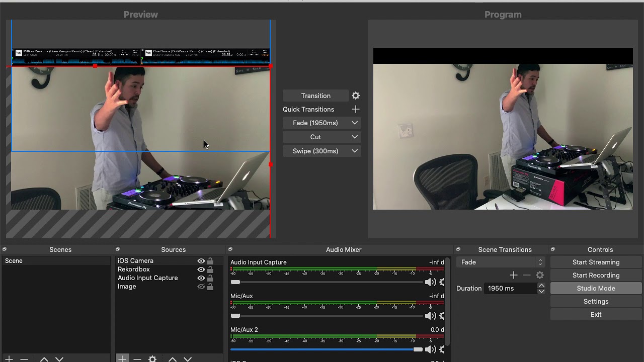Image resolution: width=644 pixels, height=362 pixels.
Task: Remove selected source with minus icon
Action: coord(137,359)
